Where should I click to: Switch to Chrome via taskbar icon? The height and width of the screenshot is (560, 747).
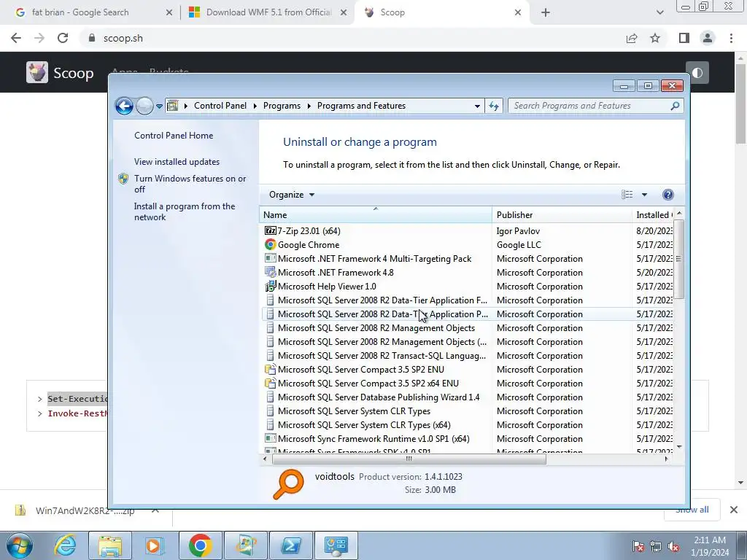(x=200, y=545)
